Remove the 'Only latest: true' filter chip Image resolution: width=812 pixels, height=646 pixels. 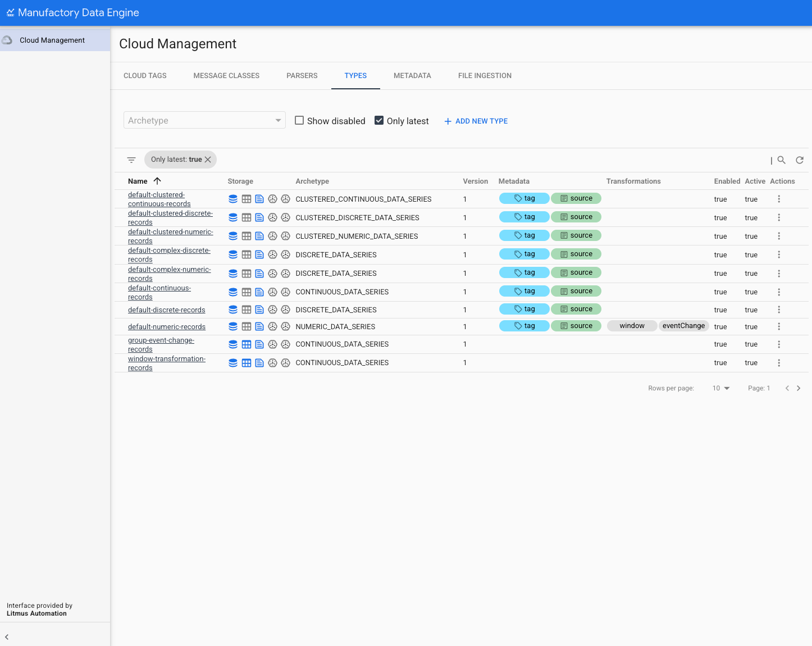[208, 160]
